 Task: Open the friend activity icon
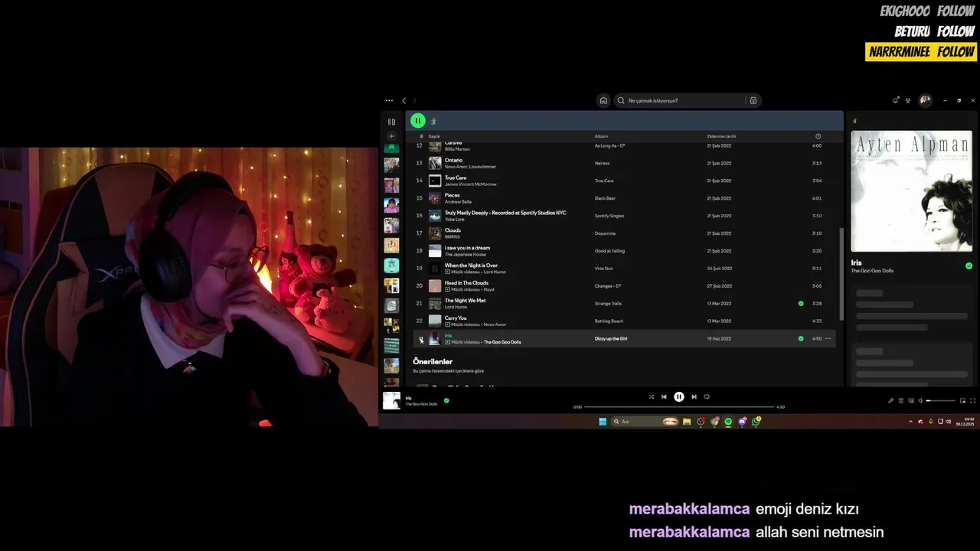(908, 100)
